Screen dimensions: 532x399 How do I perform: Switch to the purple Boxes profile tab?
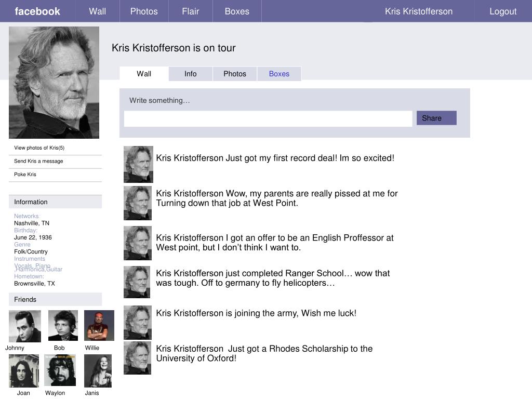pos(279,74)
